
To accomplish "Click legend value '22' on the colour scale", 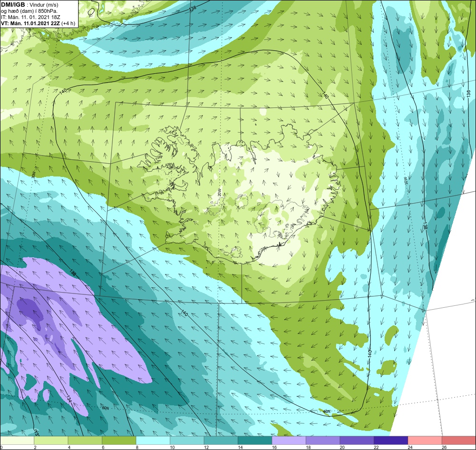I will click(x=376, y=447).
